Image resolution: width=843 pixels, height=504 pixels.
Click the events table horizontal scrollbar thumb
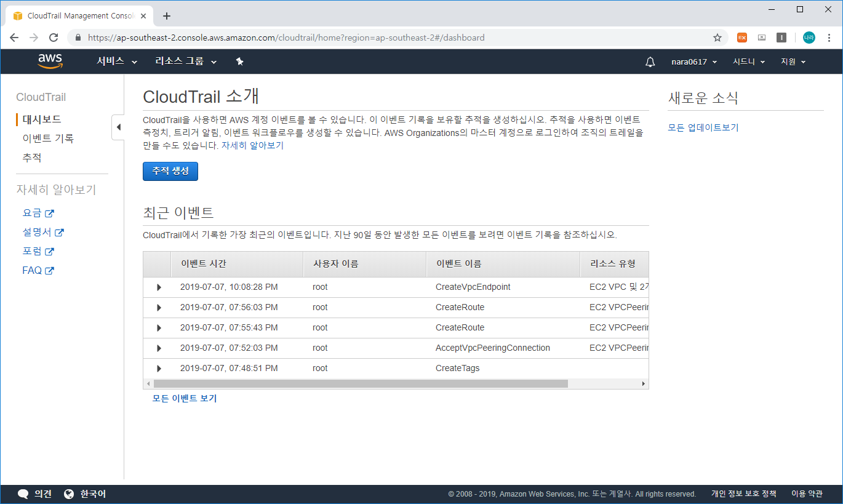click(x=360, y=383)
